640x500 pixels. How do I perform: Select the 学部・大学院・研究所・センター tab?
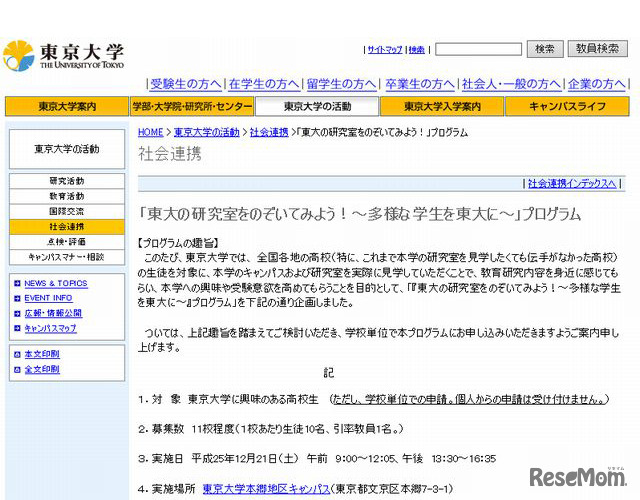point(192,107)
